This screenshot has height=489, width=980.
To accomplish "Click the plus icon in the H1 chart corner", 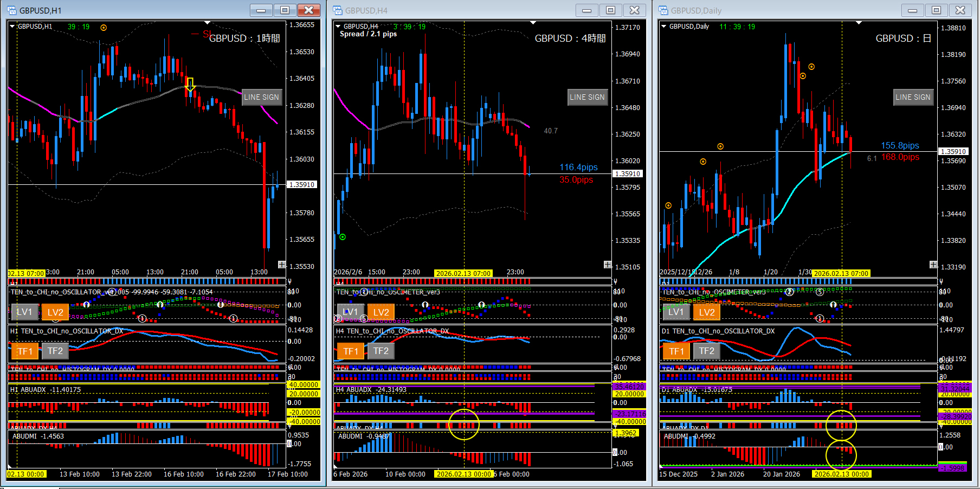I will [282, 265].
